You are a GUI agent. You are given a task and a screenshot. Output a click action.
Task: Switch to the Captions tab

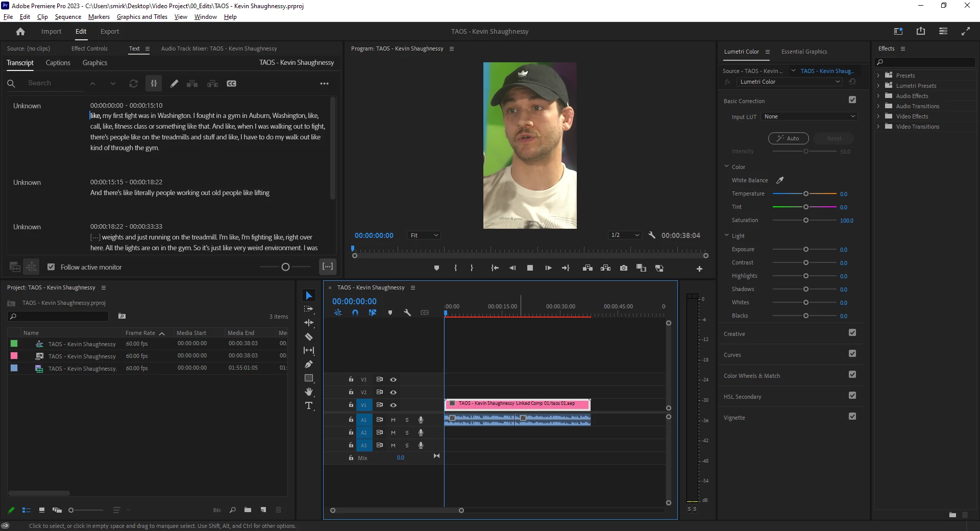[58, 63]
